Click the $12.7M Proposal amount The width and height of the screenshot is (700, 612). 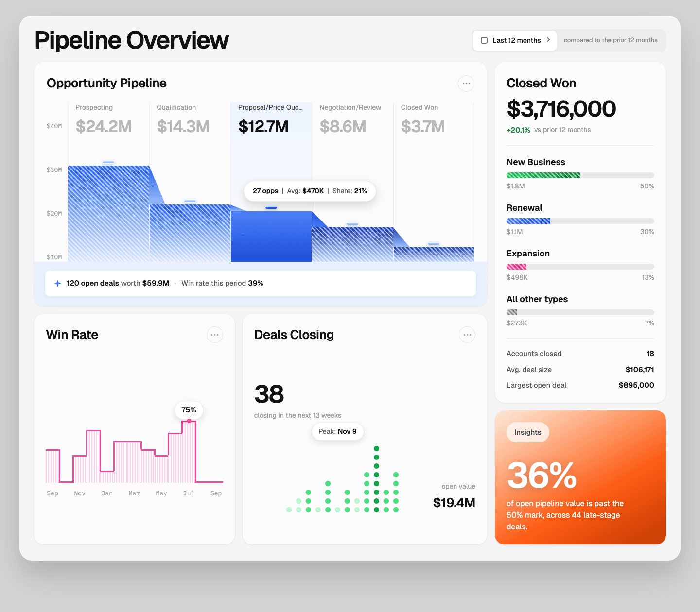click(263, 127)
